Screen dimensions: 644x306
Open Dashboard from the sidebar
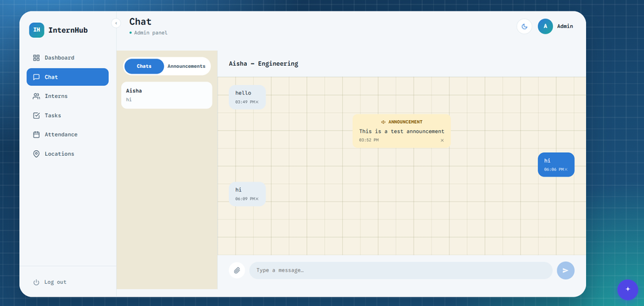(67, 58)
